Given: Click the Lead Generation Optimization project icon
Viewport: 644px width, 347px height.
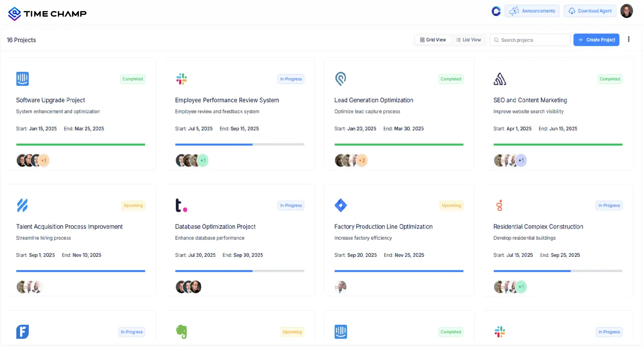Looking at the screenshot, I should [x=341, y=79].
